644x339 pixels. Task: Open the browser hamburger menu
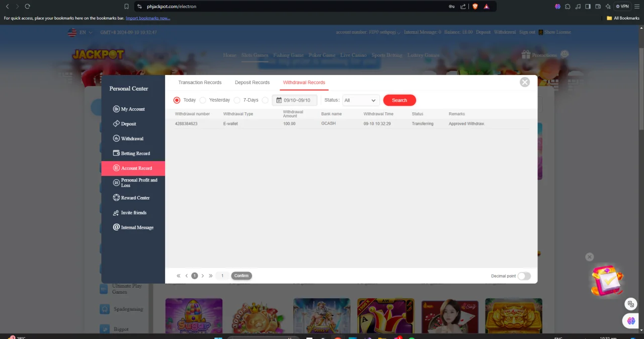click(637, 7)
